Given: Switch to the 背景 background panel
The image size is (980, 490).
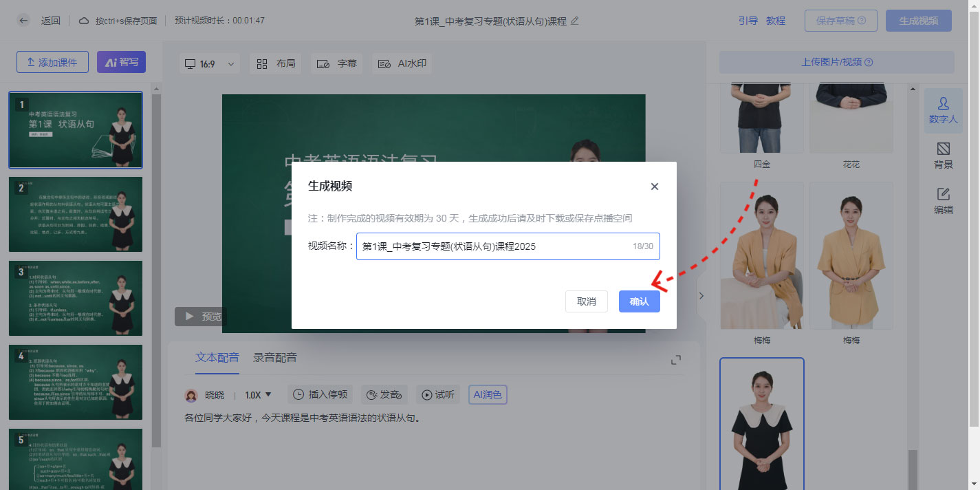Looking at the screenshot, I should coord(943,155).
